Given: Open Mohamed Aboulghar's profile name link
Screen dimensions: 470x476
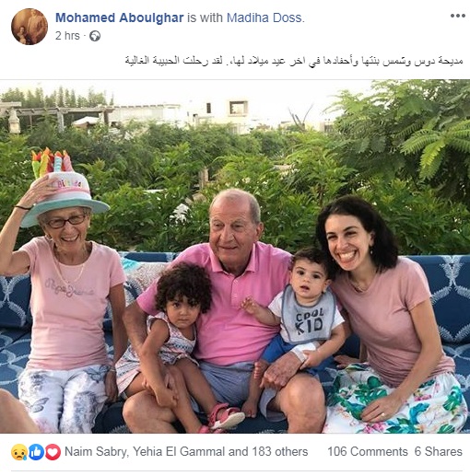Looking at the screenshot, I should [120, 17].
